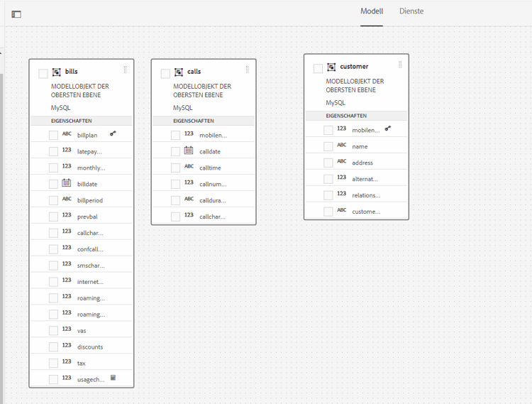Click the relations... property name
The width and height of the screenshot is (532, 404).
(366, 195)
